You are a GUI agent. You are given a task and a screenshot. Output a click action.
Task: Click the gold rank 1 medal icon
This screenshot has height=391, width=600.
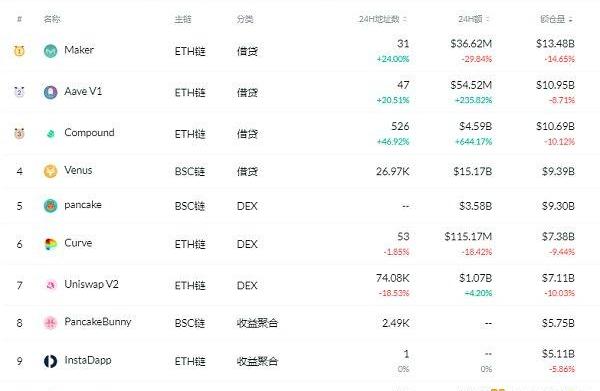(19, 51)
